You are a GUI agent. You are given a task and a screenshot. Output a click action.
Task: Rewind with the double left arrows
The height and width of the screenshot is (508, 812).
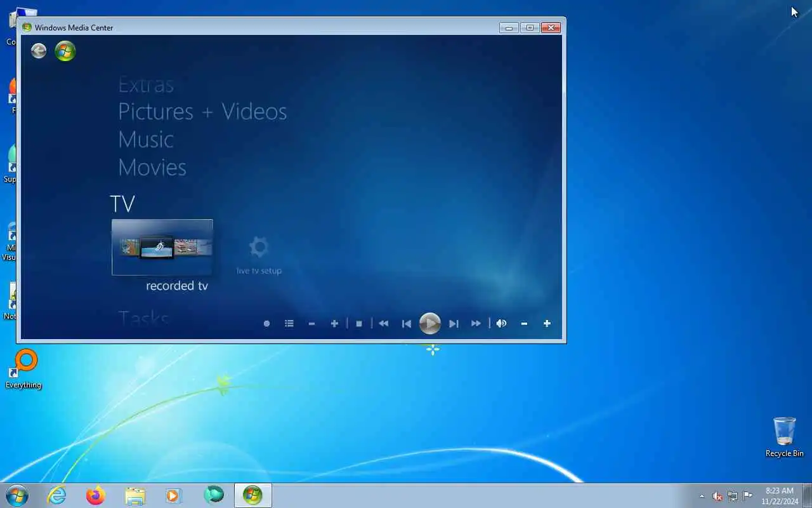click(x=384, y=323)
